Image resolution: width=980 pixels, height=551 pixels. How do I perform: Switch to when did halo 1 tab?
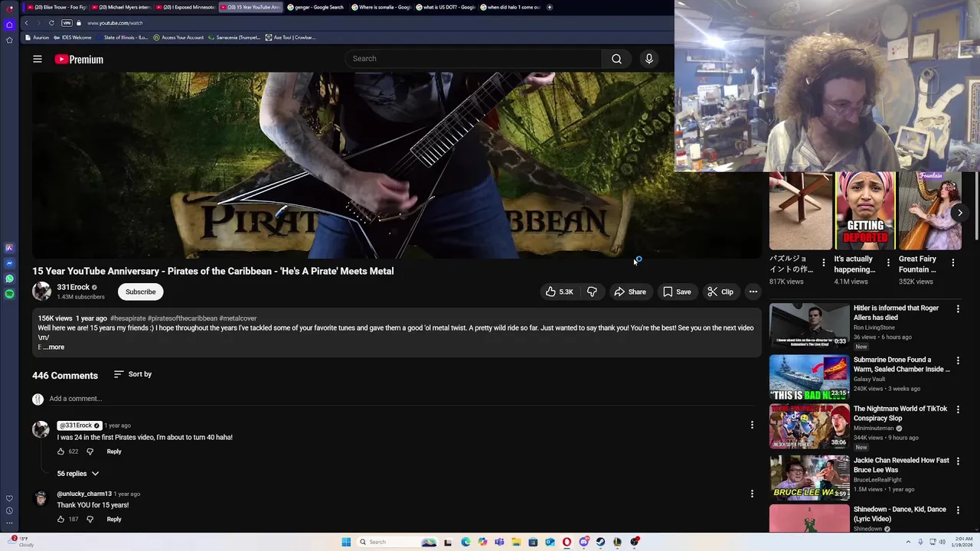tap(510, 7)
